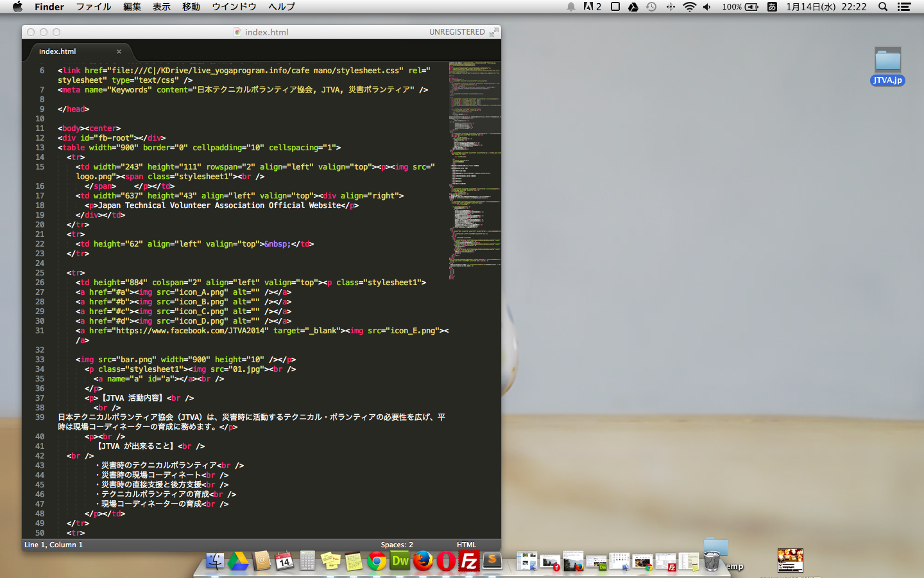
Task: Change the HTML syntax selector in the status bar
Action: tap(466, 545)
